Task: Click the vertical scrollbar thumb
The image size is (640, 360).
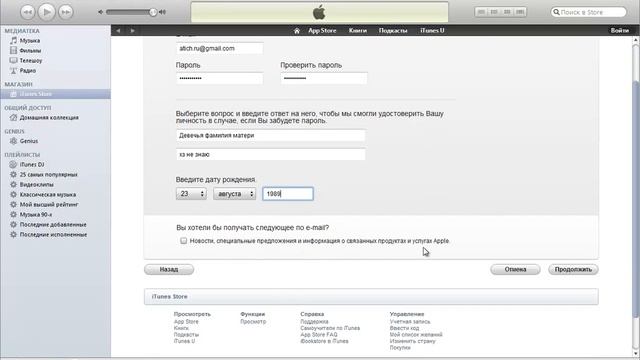Action: click(x=636, y=199)
